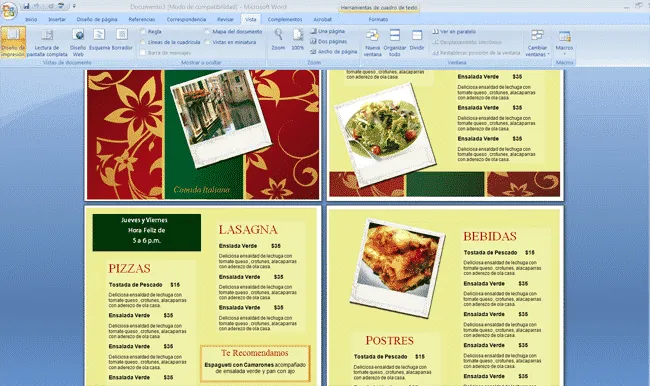Click the Comida Italiana title text
The height and width of the screenshot is (386, 650).
pyautogui.click(x=201, y=189)
